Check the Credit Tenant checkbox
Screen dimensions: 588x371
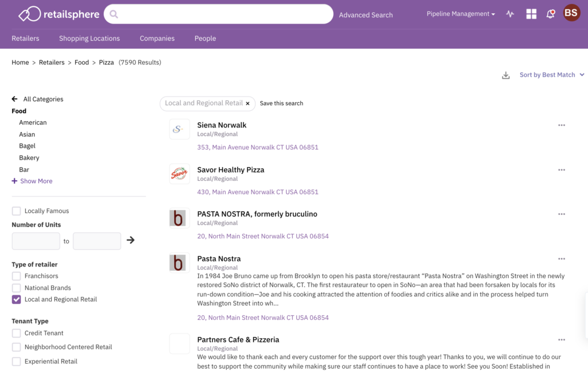click(x=16, y=333)
